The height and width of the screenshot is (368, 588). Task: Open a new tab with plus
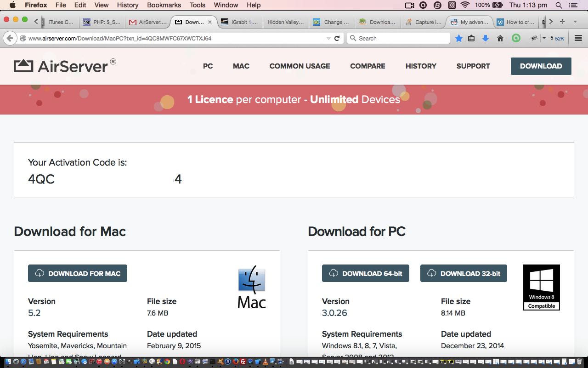562,22
